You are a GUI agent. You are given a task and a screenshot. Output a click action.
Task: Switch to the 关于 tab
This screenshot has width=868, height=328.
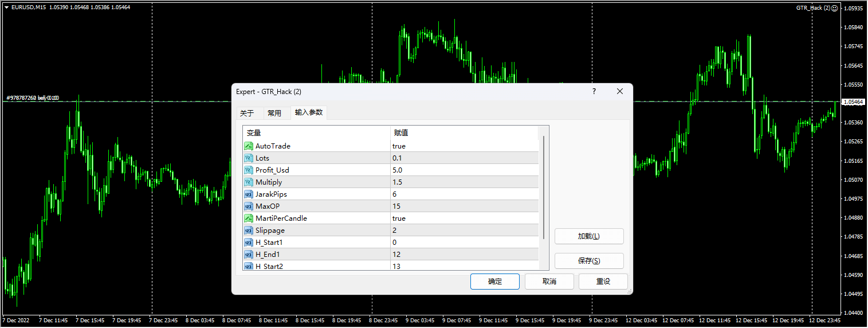pyautogui.click(x=246, y=114)
